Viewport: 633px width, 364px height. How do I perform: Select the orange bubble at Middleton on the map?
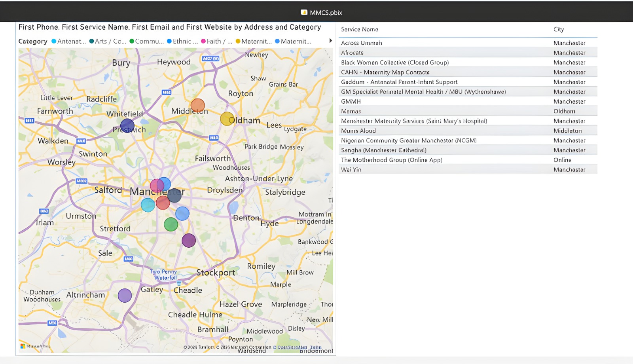pyautogui.click(x=198, y=106)
